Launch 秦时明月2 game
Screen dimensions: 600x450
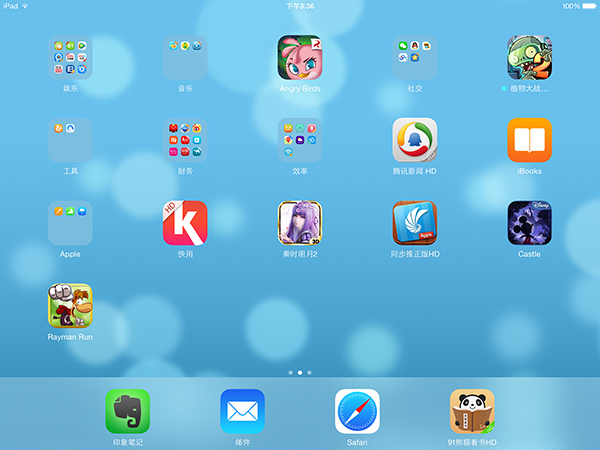coord(300,223)
